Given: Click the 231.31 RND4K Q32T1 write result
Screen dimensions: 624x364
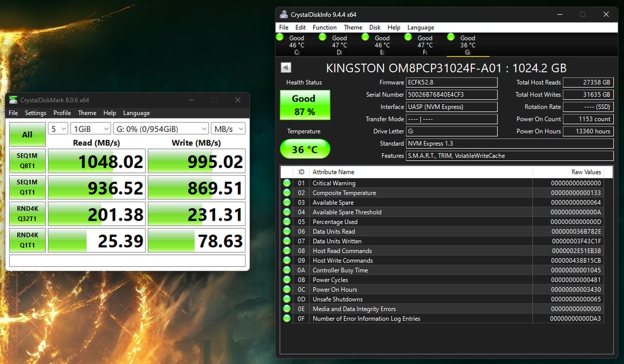Looking at the screenshot, I should (x=196, y=214).
